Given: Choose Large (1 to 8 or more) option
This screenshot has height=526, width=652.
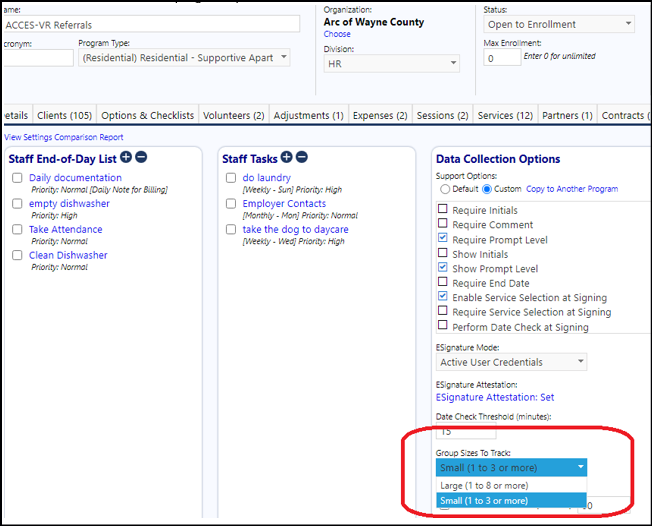Looking at the screenshot, I should point(511,485).
